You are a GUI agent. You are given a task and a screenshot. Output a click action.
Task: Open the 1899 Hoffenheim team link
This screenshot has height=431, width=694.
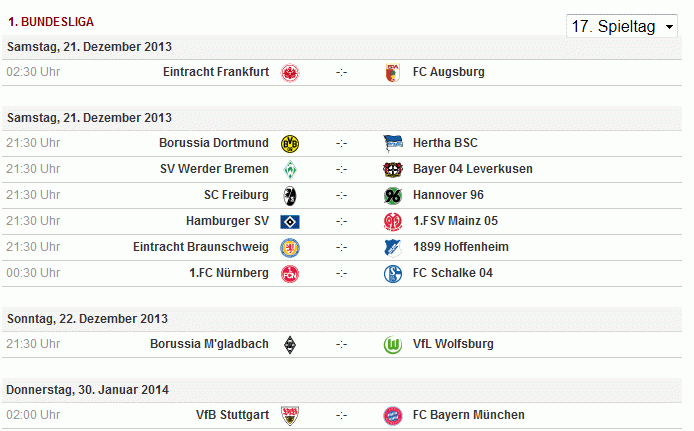pos(458,247)
